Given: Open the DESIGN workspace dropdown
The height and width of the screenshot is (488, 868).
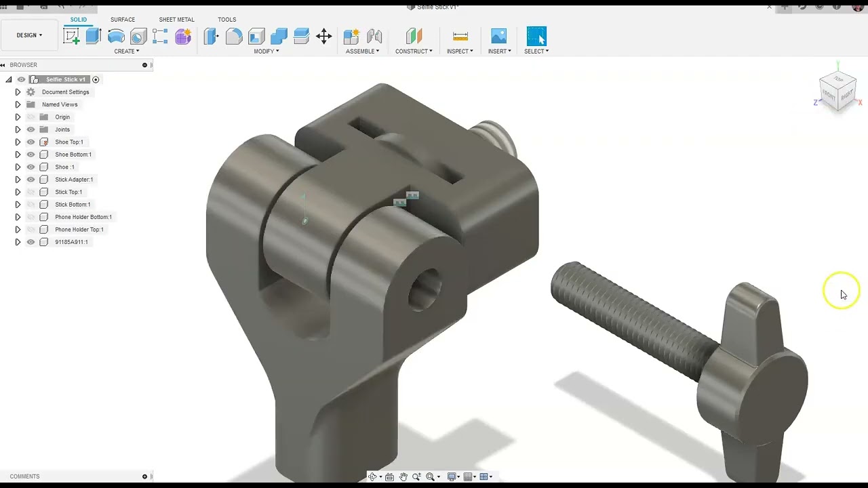Looking at the screenshot, I should pyautogui.click(x=29, y=35).
